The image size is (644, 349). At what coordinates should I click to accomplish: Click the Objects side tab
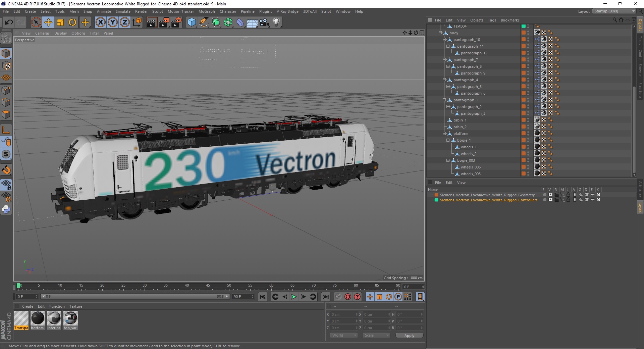coord(640,25)
